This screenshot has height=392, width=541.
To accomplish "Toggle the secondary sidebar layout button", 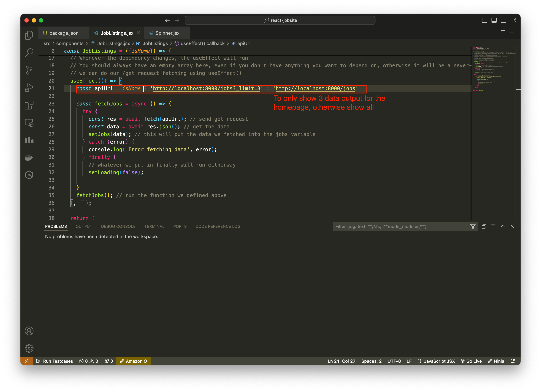I will pos(504,20).
